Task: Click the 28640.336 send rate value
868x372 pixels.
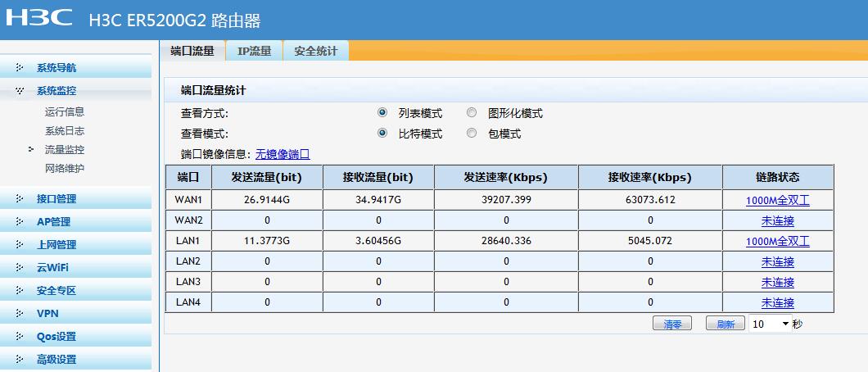Action: tap(506, 241)
